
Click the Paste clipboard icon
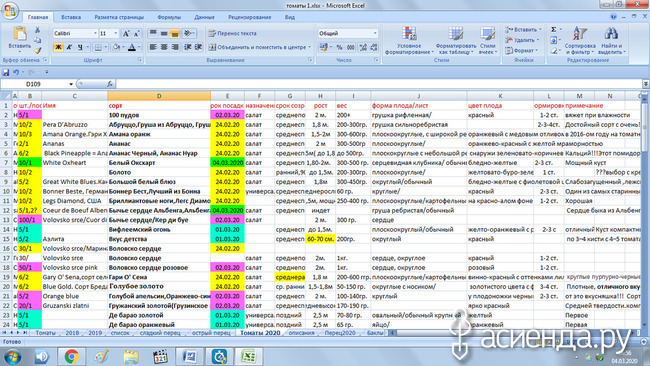(19, 34)
